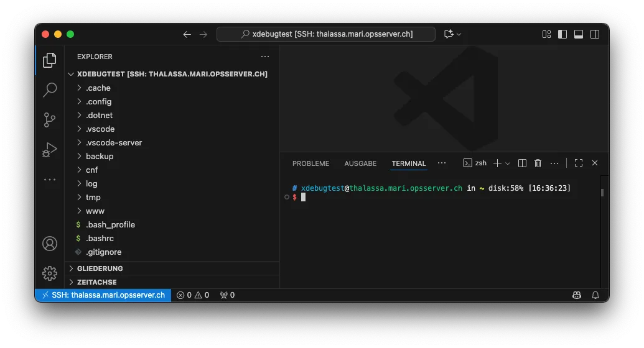Open the Source Control view
The width and height of the screenshot is (644, 348).
[50, 120]
